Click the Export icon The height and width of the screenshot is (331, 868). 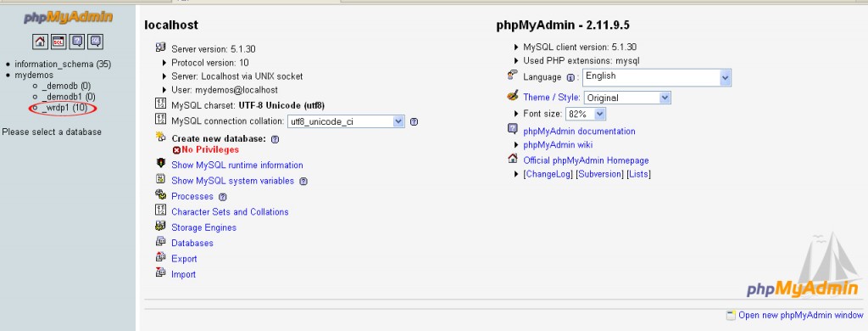point(160,256)
